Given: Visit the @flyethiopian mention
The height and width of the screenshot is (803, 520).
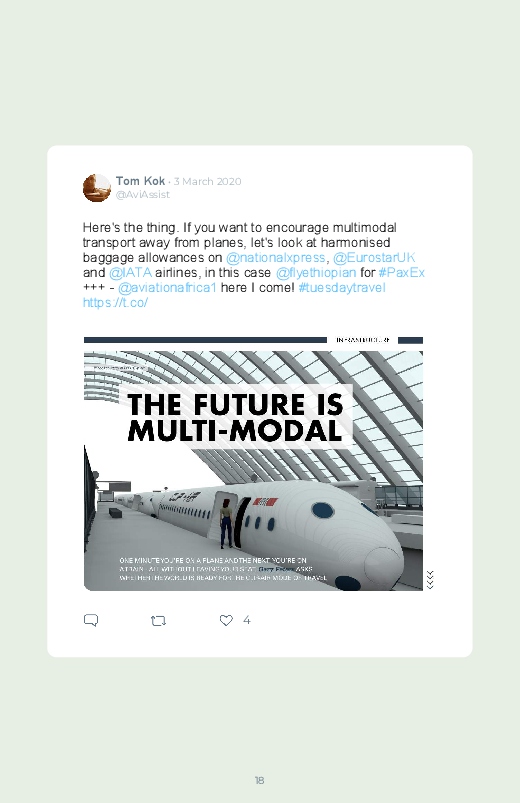Looking at the screenshot, I should pos(316,272).
